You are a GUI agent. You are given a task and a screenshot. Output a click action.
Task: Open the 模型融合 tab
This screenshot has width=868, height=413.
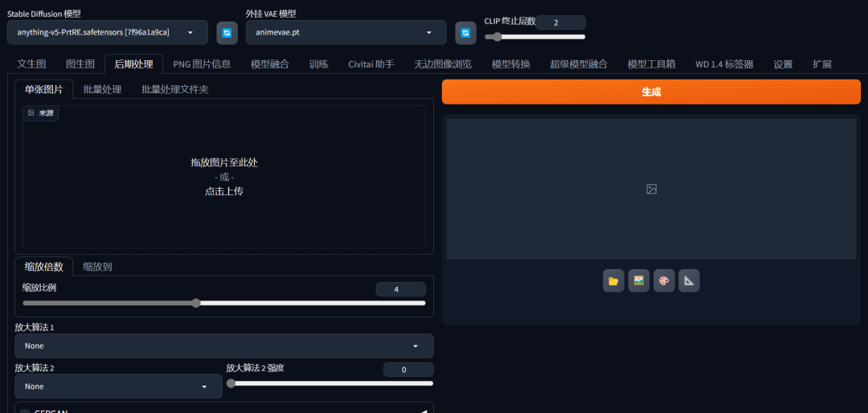click(x=270, y=64)
